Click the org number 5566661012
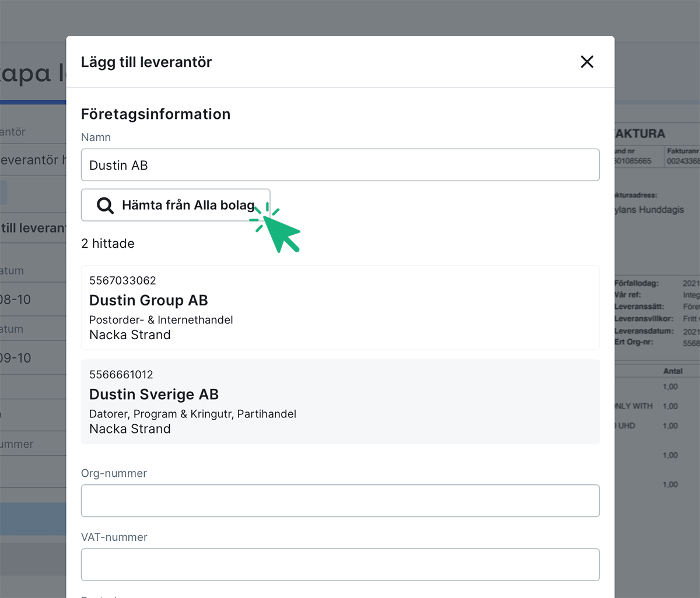This screenshot has width=700, height=598. pyautogui.click(x=122, y=374)
